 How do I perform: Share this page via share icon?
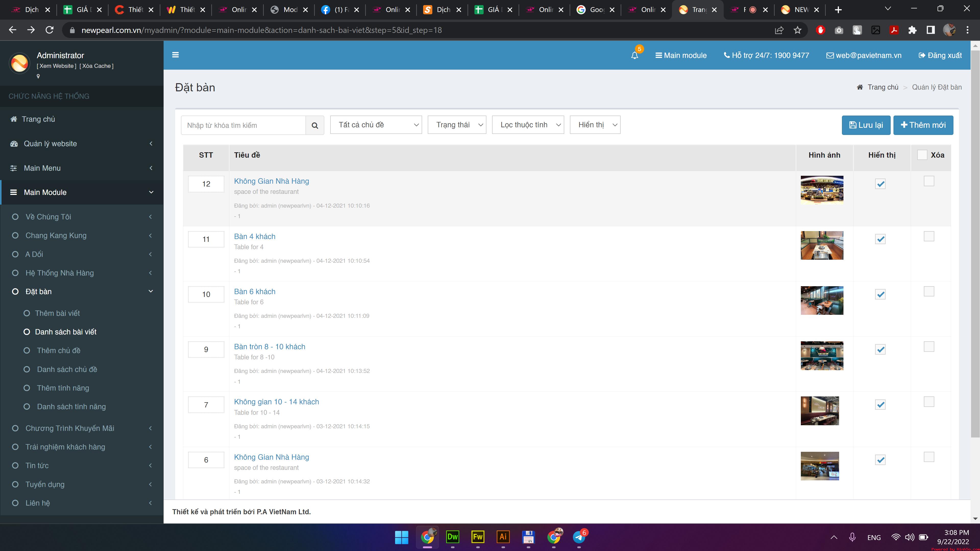pos(779,30)
